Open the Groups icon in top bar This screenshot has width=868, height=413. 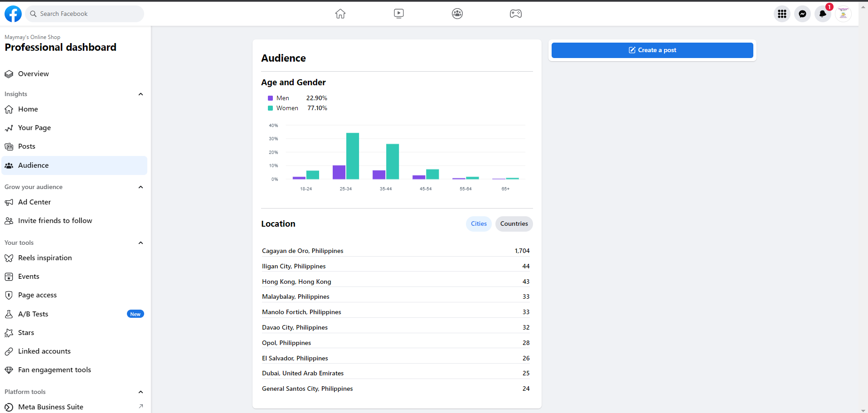pyautogui.click(x=457, y=14)
